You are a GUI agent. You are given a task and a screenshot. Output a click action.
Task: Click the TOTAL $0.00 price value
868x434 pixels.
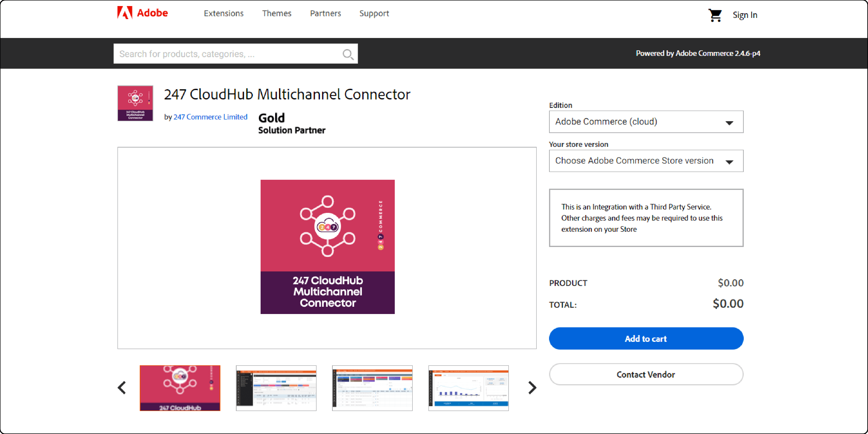[x=728, y=304]
